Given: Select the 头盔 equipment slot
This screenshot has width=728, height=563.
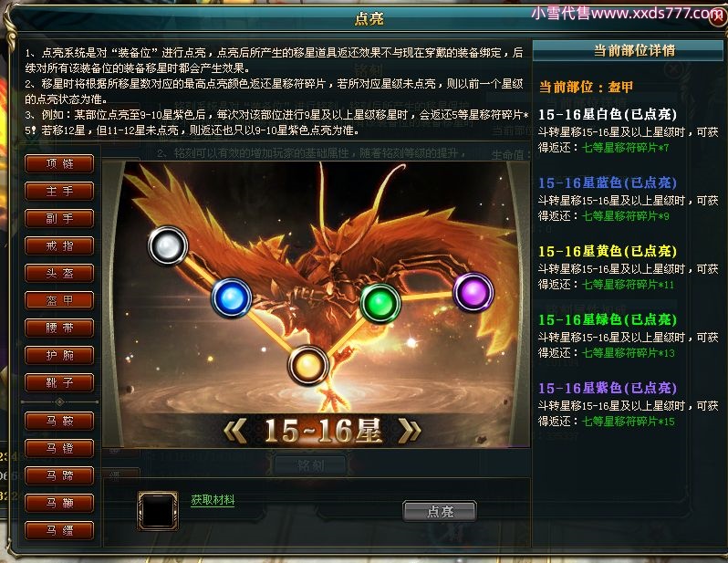Looking at the screenshot, I should [x=59, y=273].
